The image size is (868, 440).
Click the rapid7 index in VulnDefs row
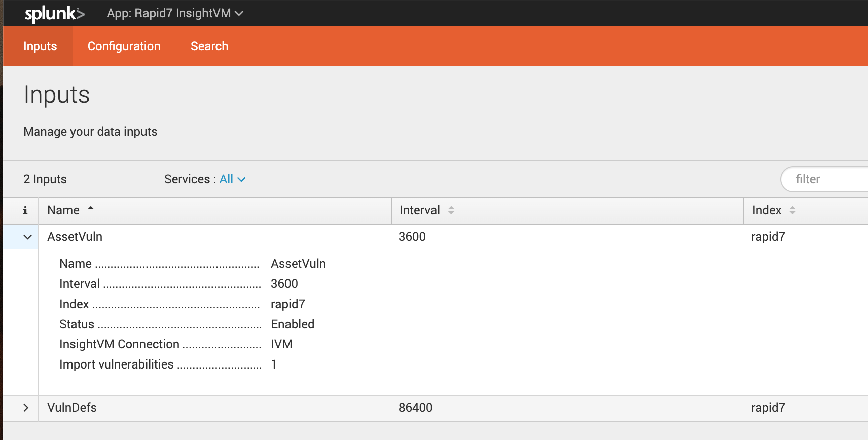click(x=768, y=408)
